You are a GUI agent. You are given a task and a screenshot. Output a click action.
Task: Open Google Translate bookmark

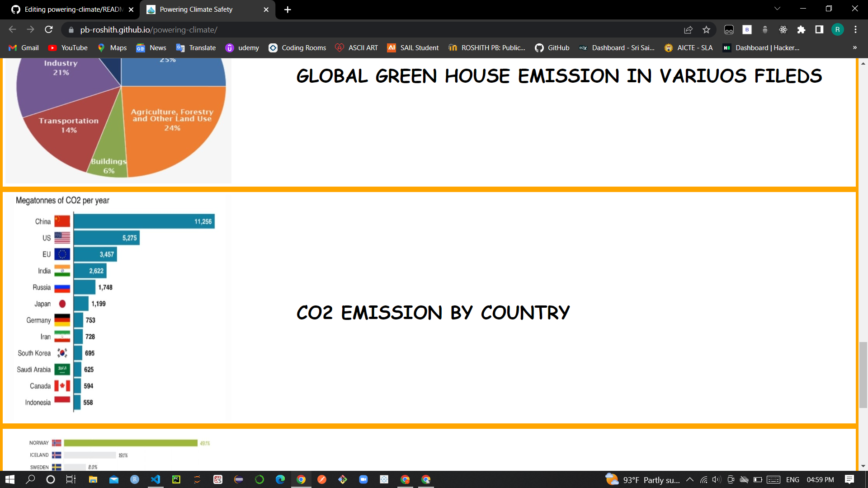195,47
